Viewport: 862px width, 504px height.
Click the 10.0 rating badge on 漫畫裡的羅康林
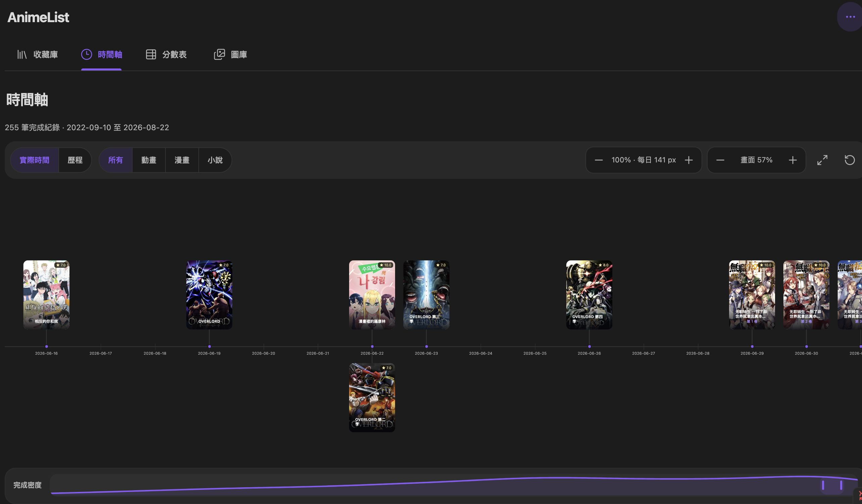[385, 265]
